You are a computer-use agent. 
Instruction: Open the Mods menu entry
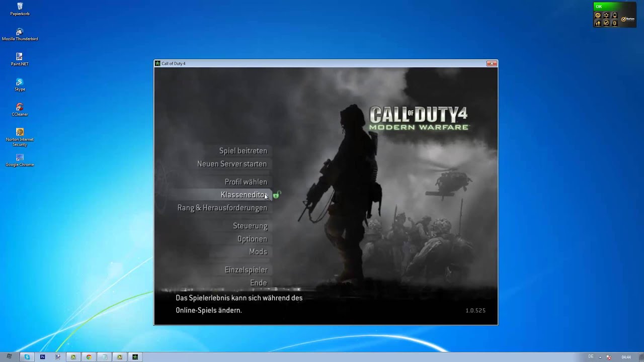(x=258, y=251)
